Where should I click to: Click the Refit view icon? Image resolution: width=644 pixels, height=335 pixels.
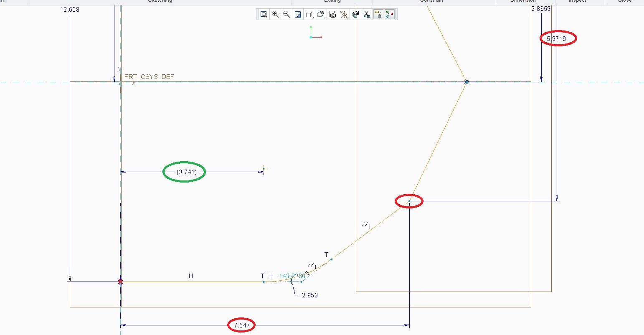point(264,15)
